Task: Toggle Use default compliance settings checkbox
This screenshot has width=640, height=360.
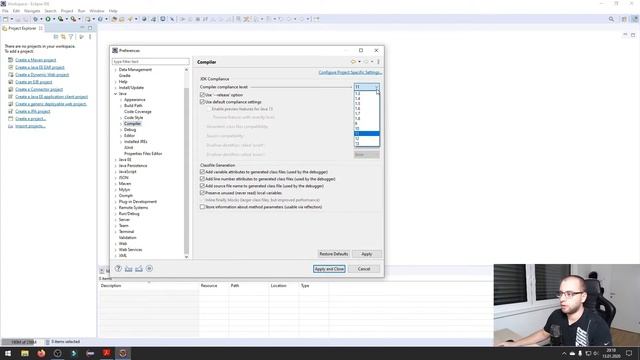Action: 202,102
